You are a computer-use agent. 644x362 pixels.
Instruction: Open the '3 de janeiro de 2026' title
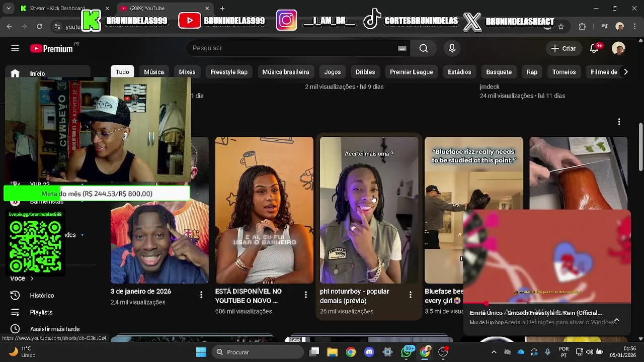[141, 292]
